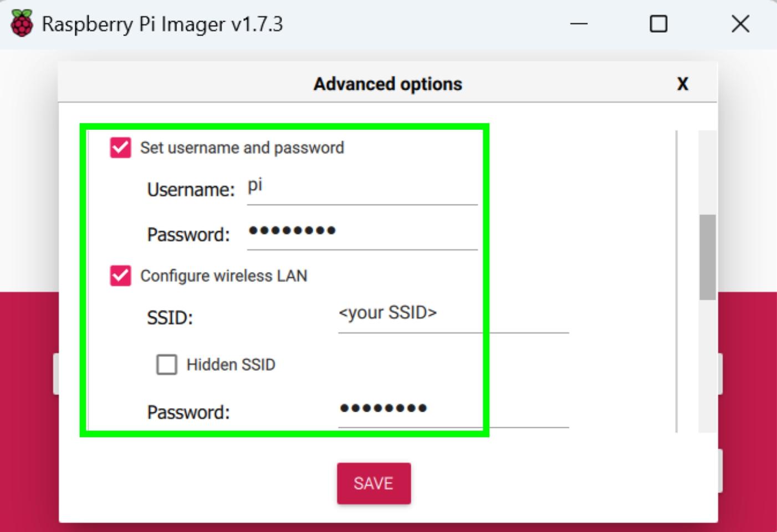The width and height of the screenshot is (777, 532).
Task: Maximize the Raspberry Pi Imager window
Action: point(658,24)
